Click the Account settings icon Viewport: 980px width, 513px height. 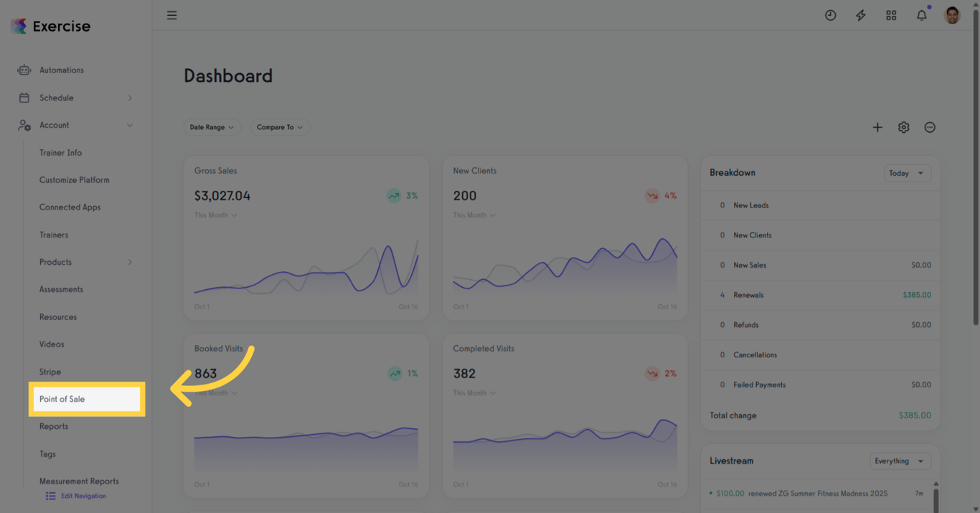click(24, 125)
